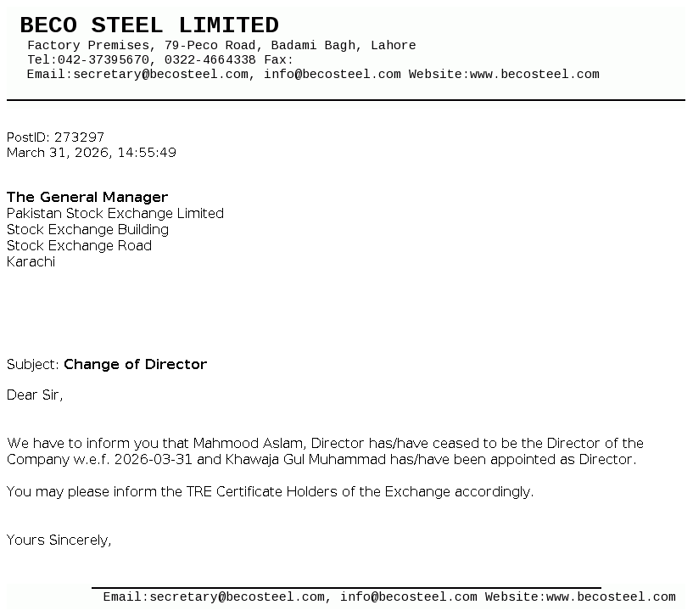Click the factory address on Peco Road

point(221,46)
